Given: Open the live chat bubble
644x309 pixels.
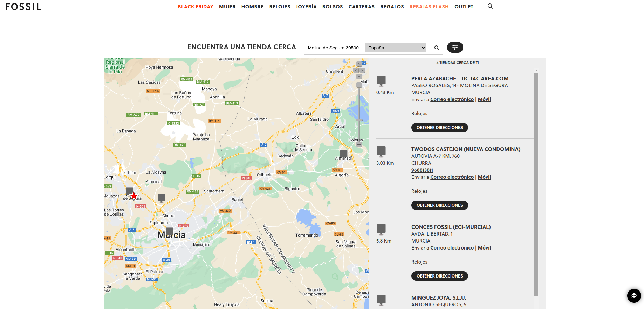Looking at the screenshot, I should 634,296.
